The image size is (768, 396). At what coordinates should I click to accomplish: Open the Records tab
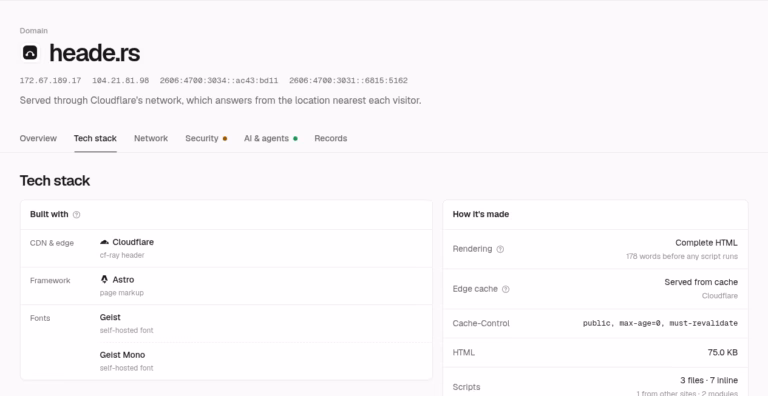(331, 138)
